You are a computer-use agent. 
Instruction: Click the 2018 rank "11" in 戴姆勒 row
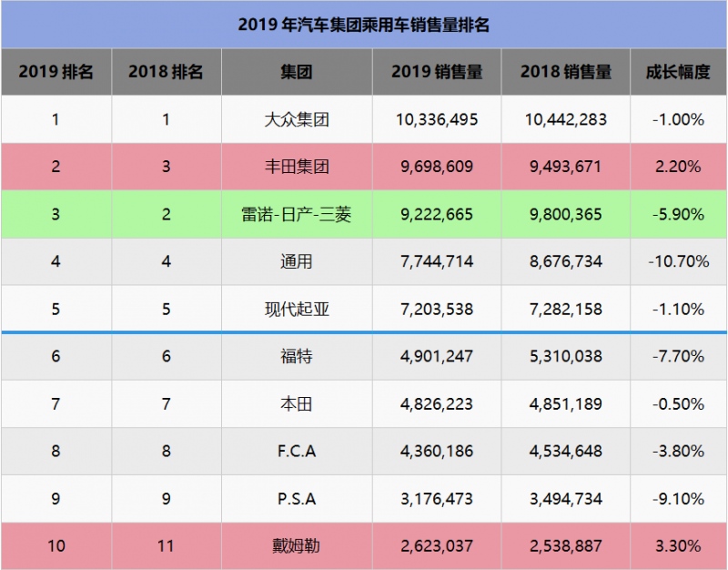click(x=166, y=545)
